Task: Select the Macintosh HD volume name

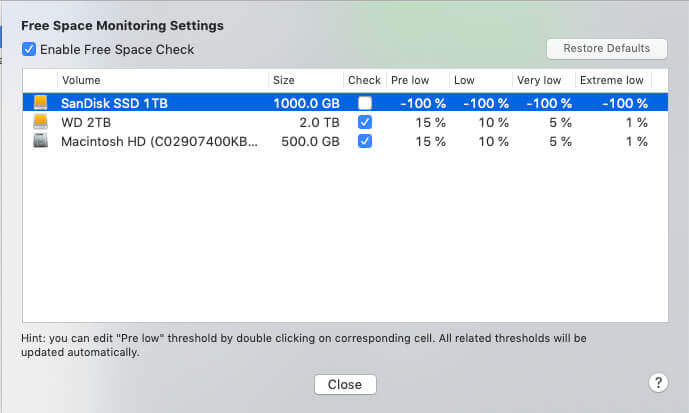Action: coord(159,141)
